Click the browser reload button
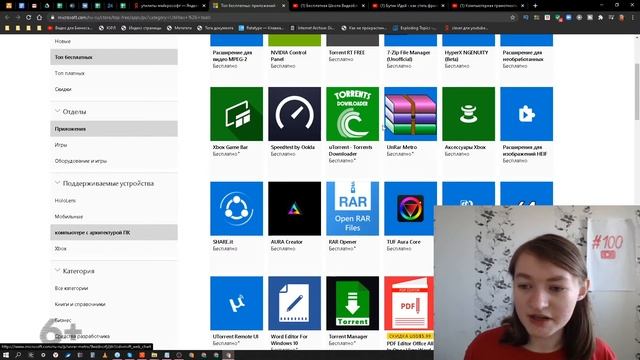 28,18
